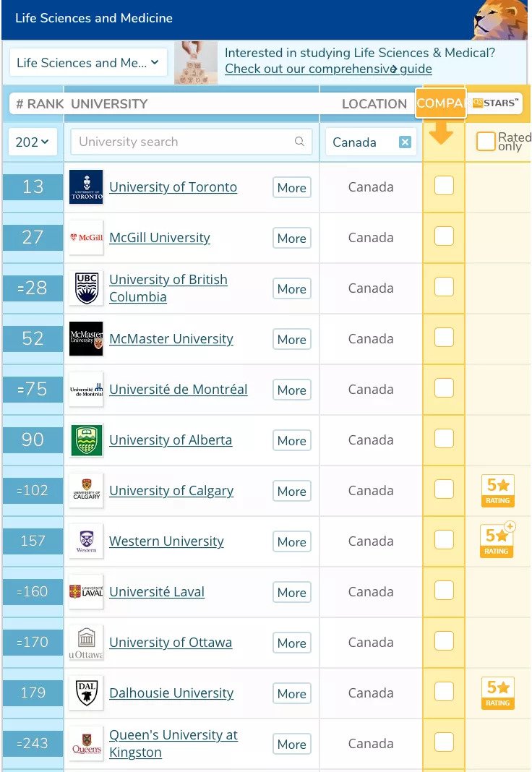
Task: Click the Dalhousie DAL crest logo
Action: point(86,692)
